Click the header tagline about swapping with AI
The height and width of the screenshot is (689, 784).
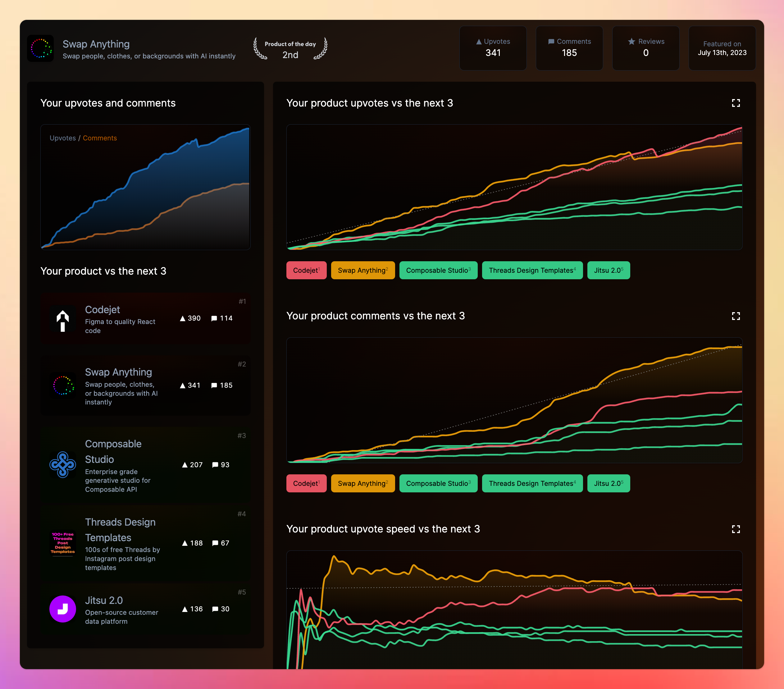[x=149, y=57]
